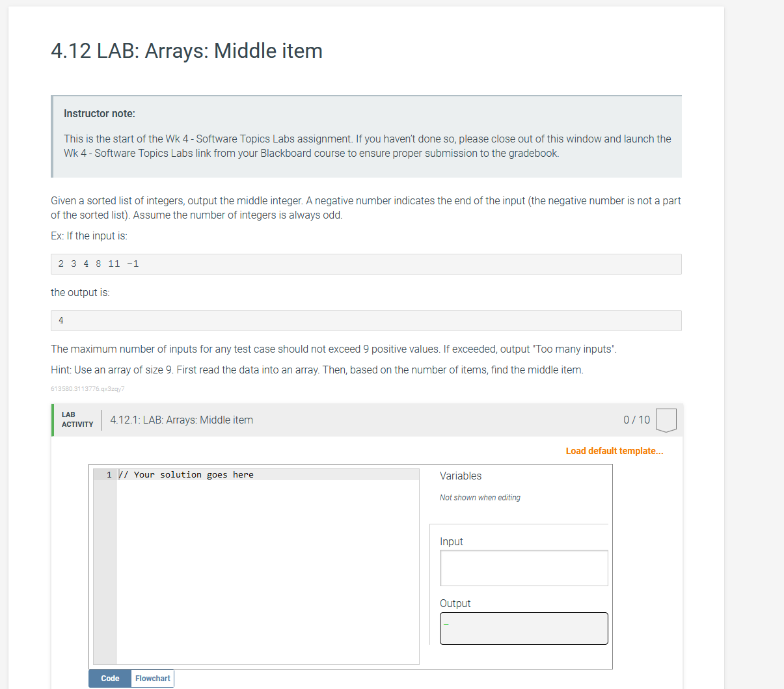Click Load default template link
Image resolution: width=784 pixels, height=689 pixels.
click(x=614, y=450)
